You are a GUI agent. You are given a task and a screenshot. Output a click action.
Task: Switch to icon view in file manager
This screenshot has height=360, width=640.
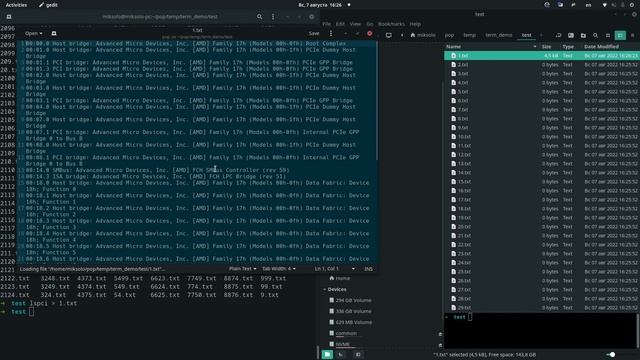608,36
